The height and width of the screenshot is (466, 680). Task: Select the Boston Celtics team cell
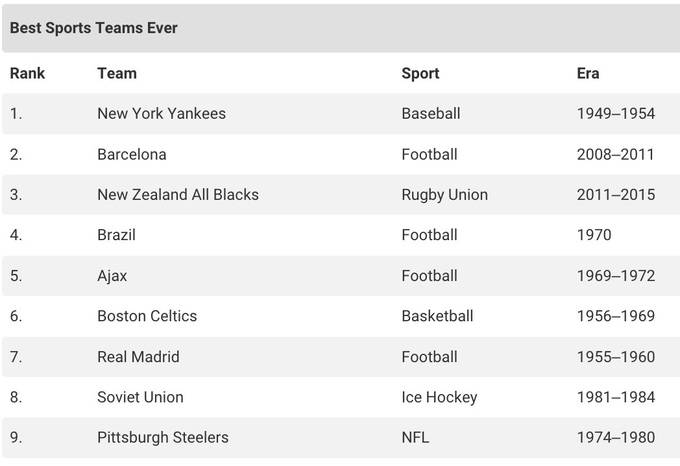click(x=147, y=316)
